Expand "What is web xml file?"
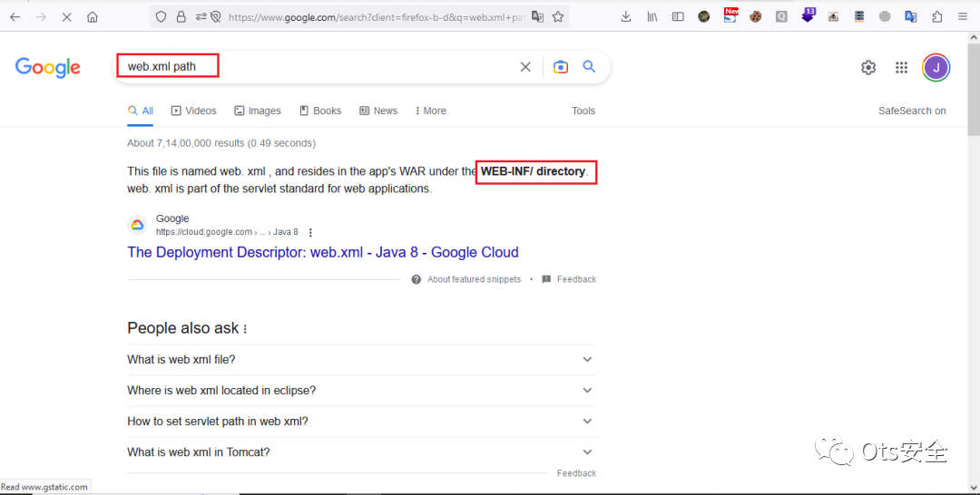 361,360
